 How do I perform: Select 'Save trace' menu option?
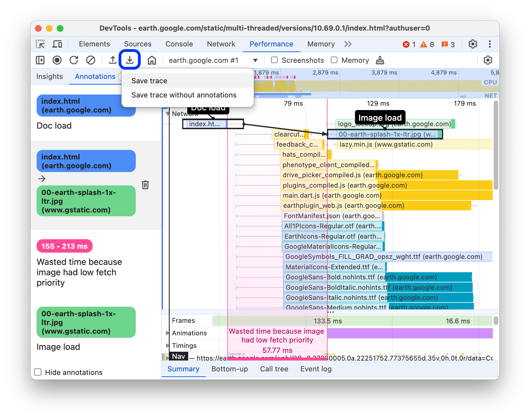(x=149, y=80)
